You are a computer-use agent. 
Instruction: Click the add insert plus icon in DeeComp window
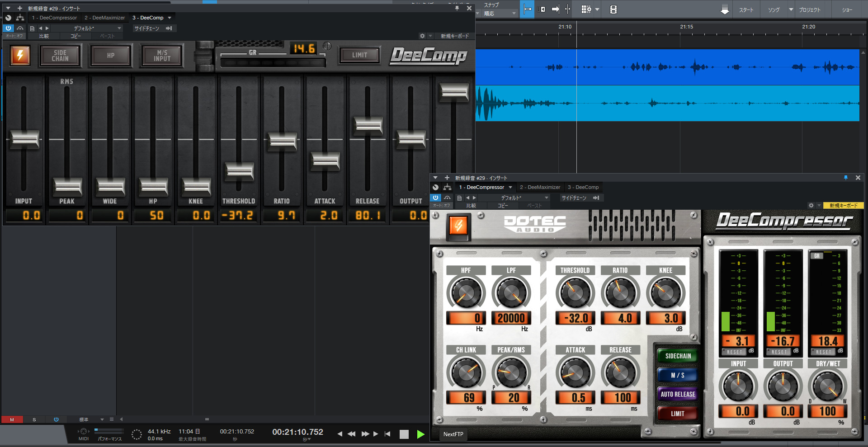pyautogui.click(x=19, y=8)
